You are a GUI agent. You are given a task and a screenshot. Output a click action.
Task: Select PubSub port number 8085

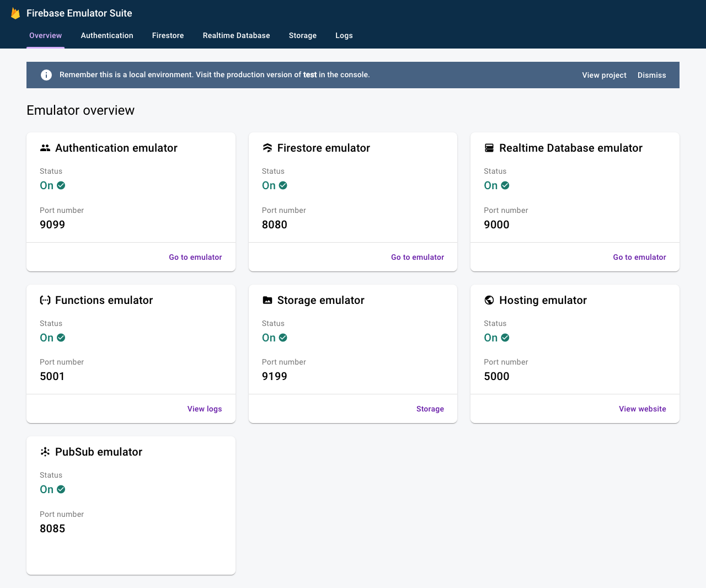click(x=52, y=528)
